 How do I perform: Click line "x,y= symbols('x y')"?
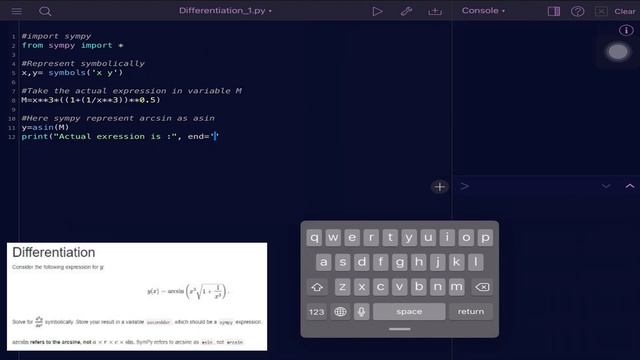coord(72,73)
